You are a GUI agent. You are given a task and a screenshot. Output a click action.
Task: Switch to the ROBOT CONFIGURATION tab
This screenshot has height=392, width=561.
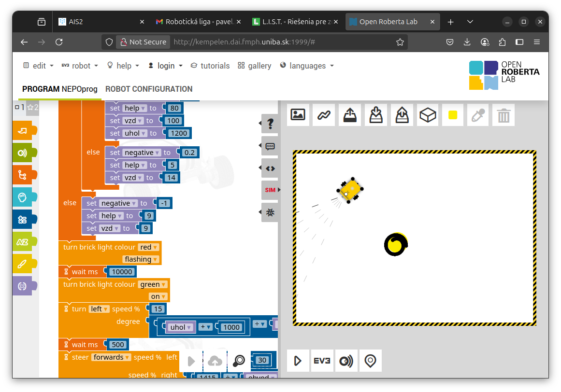[x=149, y=89]
